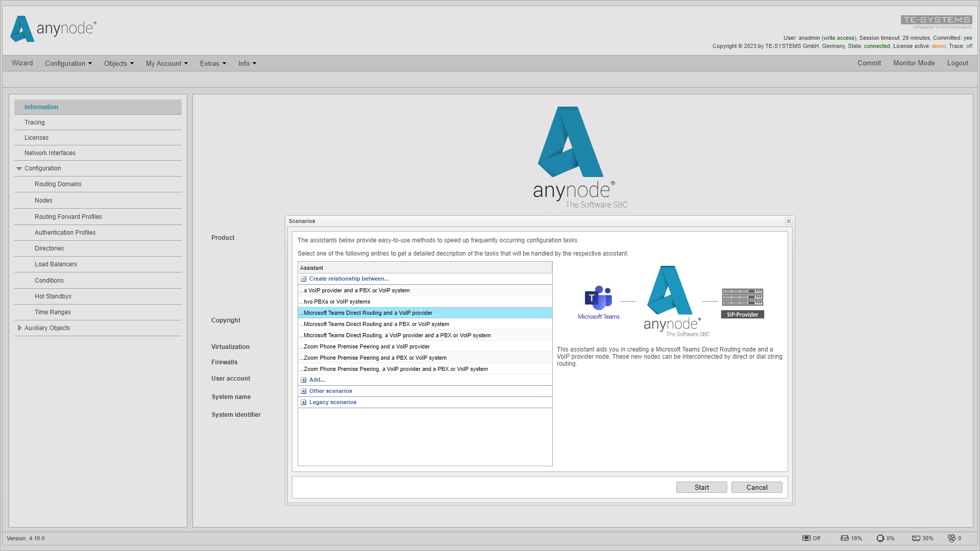Open Load Balancers
This screenshot has width=980, height=551.
click(98, 264)
